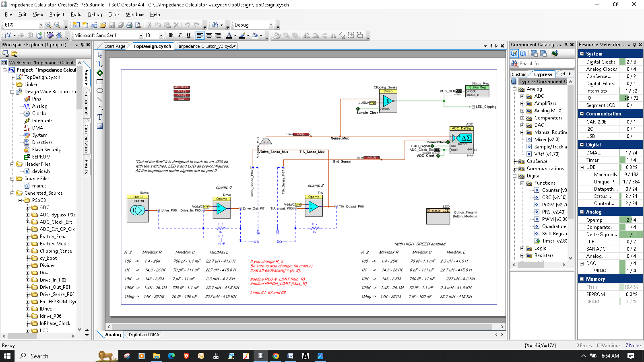Viewport: 644px width, 362px height.
Task: Click the zoom out magnifier icon
Action: pyautogui.click(x=58, y=25)
